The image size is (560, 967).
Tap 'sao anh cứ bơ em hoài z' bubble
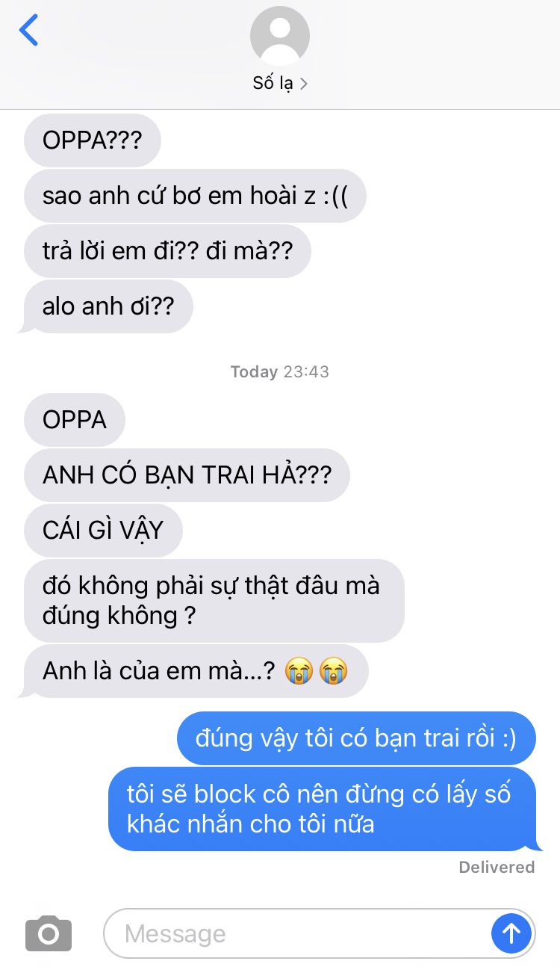pos(195,196)
